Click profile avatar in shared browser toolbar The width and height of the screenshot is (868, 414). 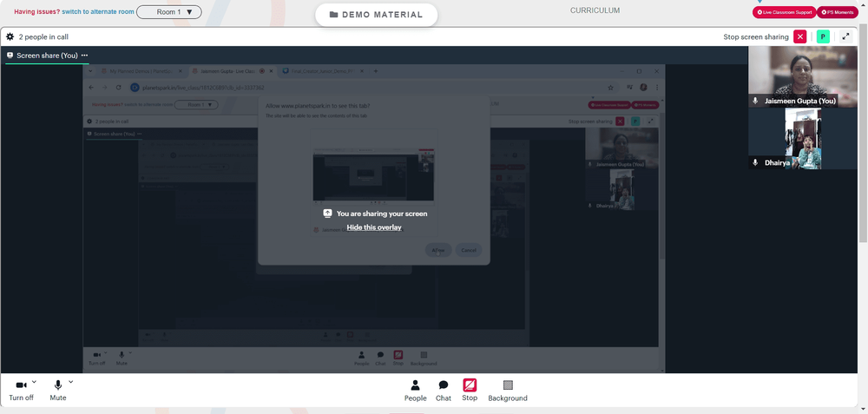(x=643, y=88)
